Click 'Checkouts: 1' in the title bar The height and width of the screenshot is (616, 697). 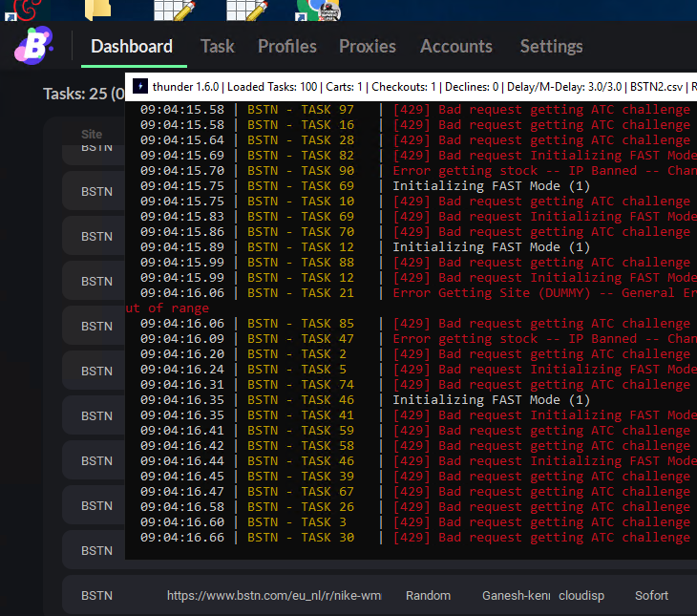coord(404,87)
